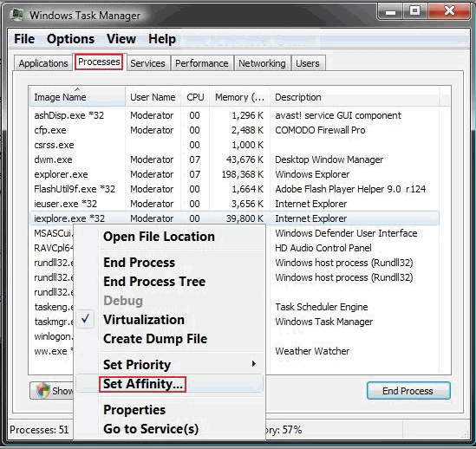Click the winlogon process row
The image size is (476, 449).
click(x=53, y=336)
